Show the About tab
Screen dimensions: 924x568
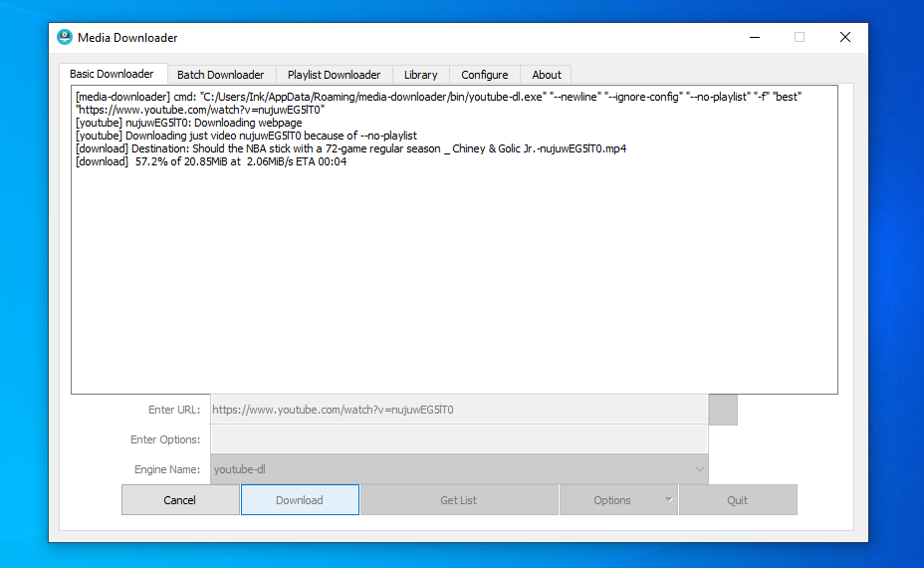(x=547, y=75)
